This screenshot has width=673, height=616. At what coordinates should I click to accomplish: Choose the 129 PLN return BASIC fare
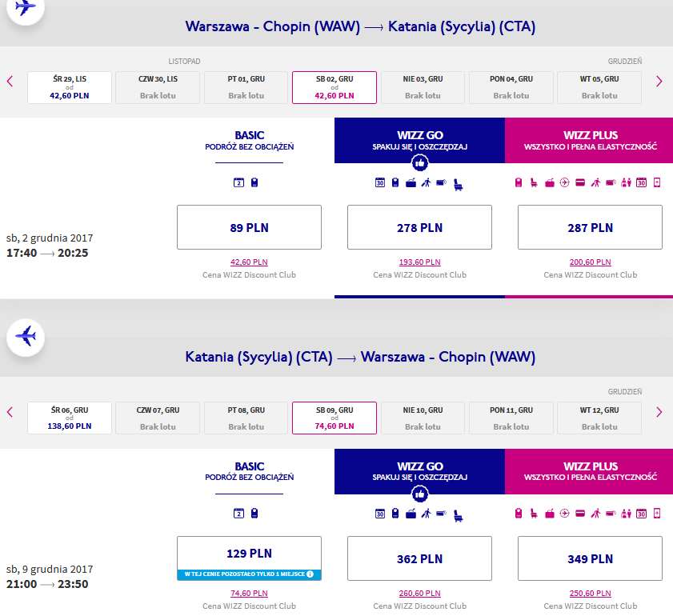coord(249,558)
